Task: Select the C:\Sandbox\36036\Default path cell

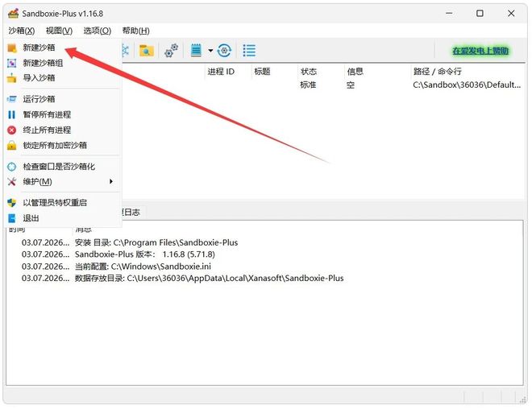Action: [x=467, y=85]
